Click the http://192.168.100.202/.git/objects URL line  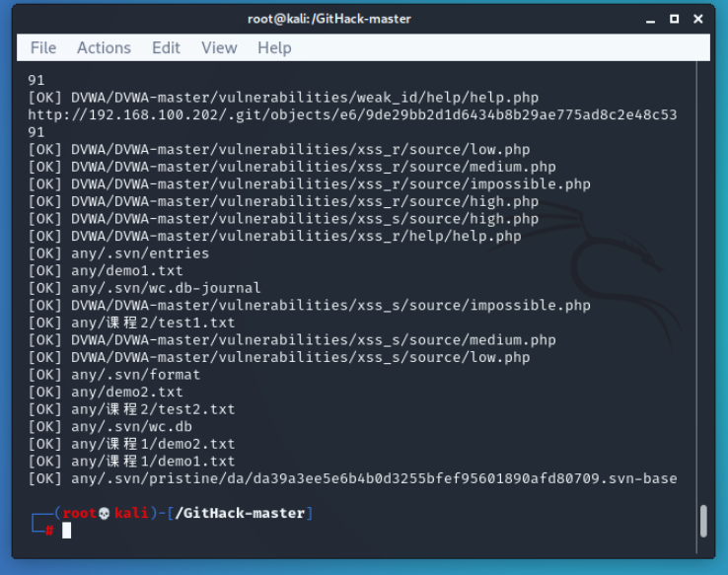352,114
